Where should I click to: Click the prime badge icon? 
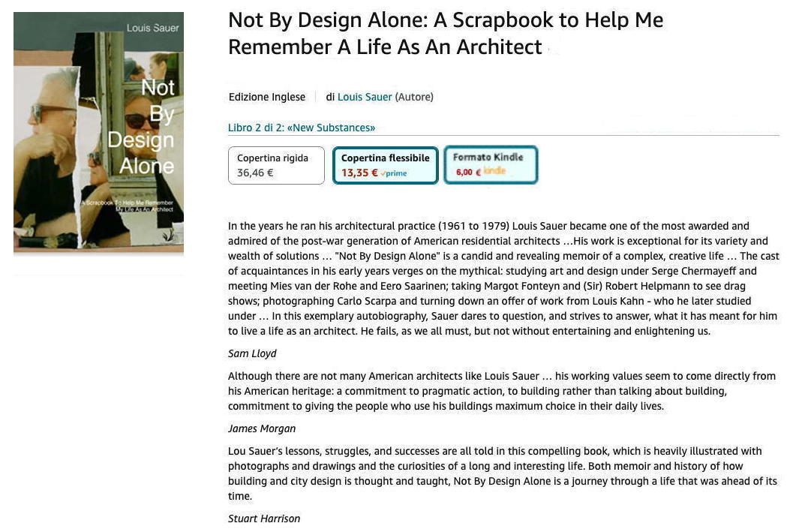click(394, 173)
